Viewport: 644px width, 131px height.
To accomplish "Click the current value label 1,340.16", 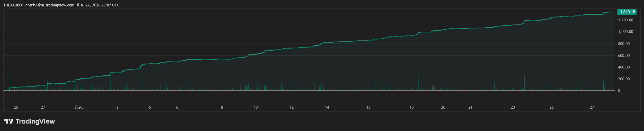I will [627, 12].
